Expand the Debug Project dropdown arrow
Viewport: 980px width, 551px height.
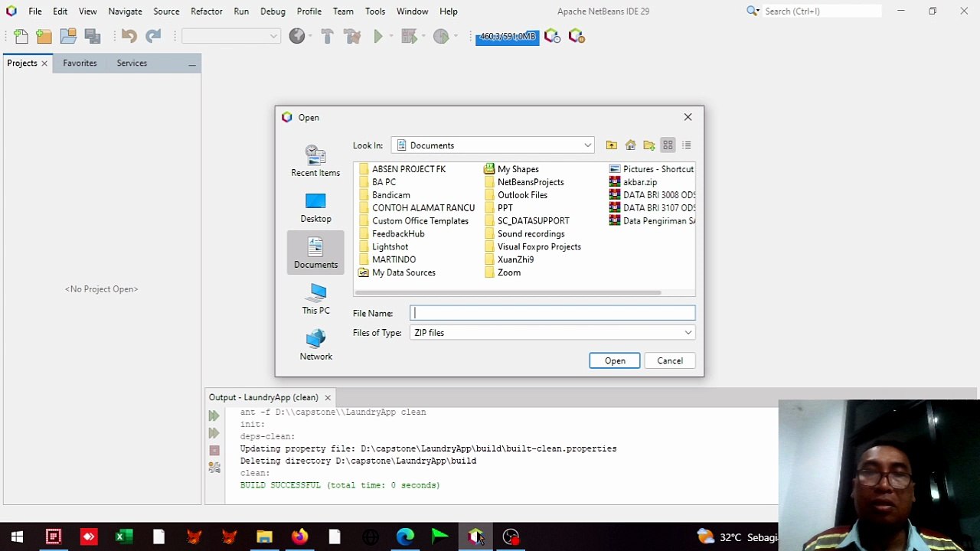[423, 36]
